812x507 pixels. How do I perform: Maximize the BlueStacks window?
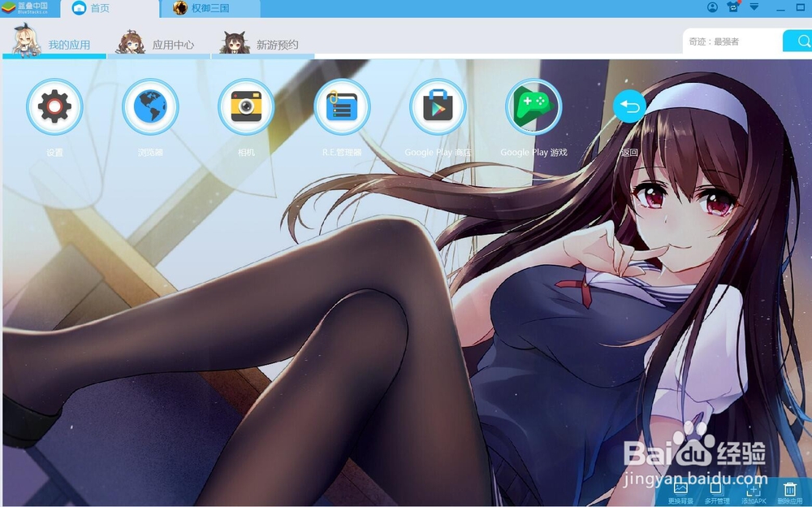[800, 7]
